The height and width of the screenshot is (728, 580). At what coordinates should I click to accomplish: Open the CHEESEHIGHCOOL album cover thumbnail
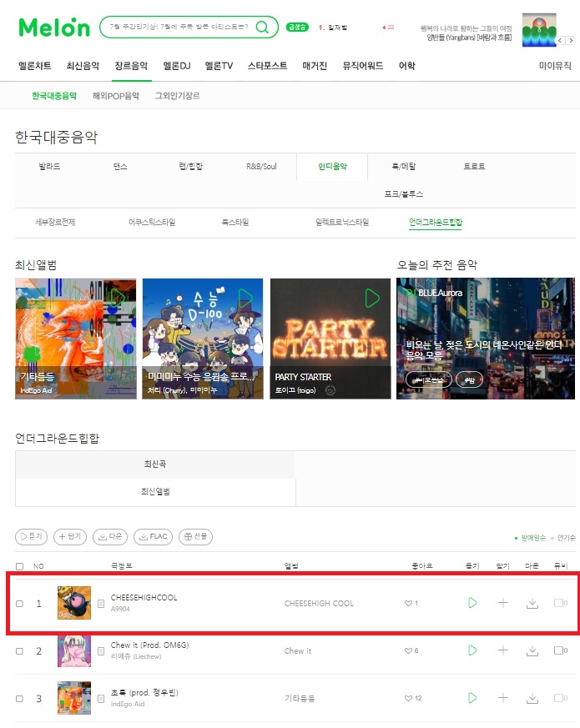[x=74, y=603]
